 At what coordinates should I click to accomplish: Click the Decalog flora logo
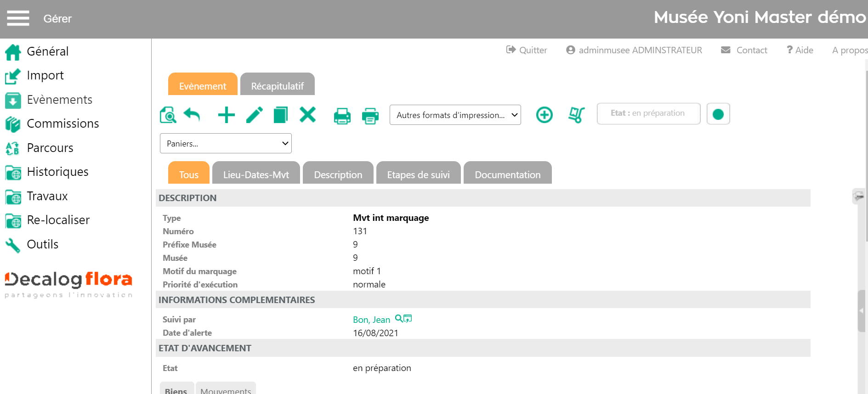point(68,285)
